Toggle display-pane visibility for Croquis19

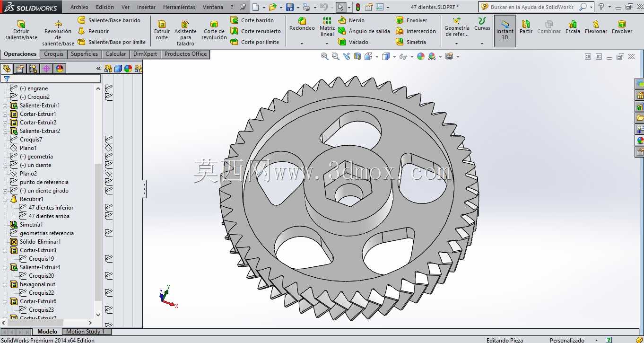pos(109,259)
